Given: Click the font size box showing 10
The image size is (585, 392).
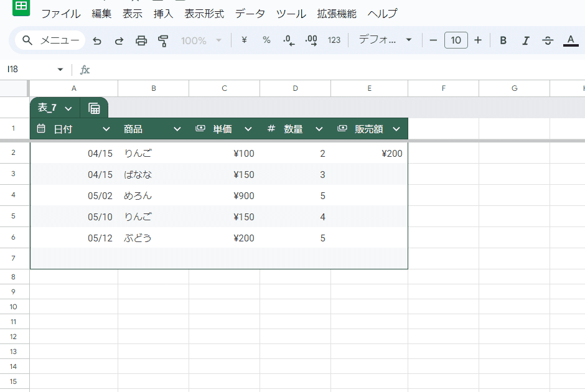Looking at the screenshot, I should click(x=456, y=40).
